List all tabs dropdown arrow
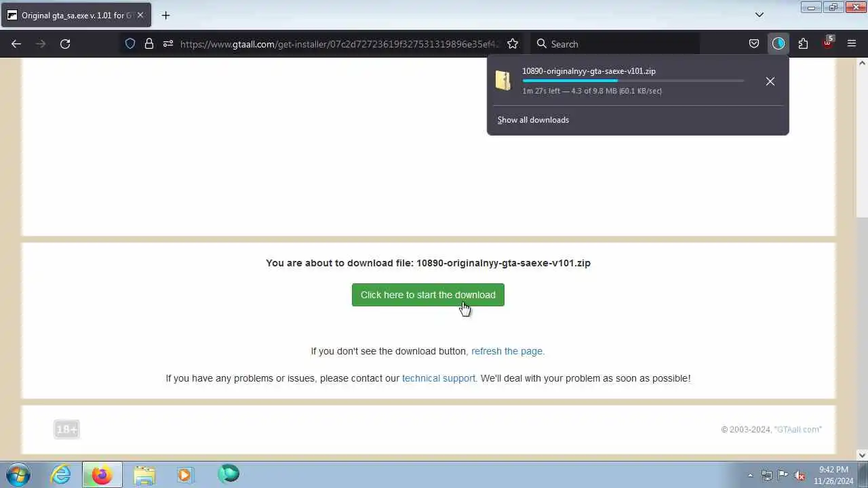This screenshot has height=488, width=868. click(759, 15)
